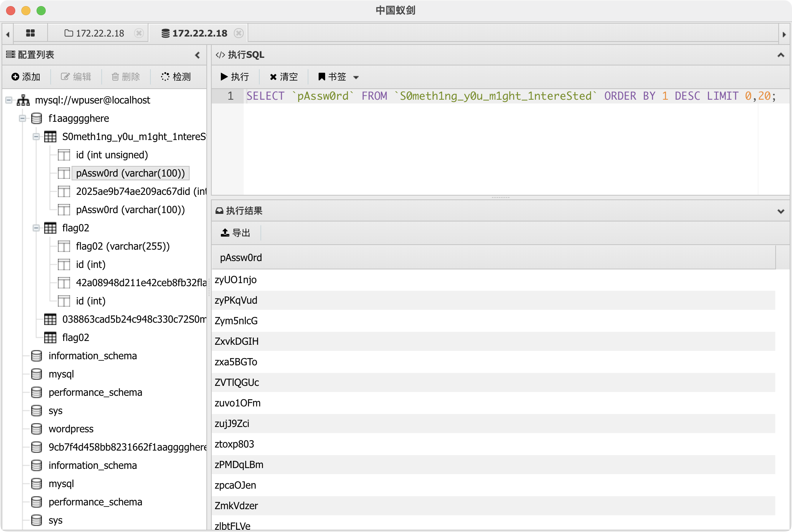
Task: Open the second mysql database entry
Action: point(61,484)
